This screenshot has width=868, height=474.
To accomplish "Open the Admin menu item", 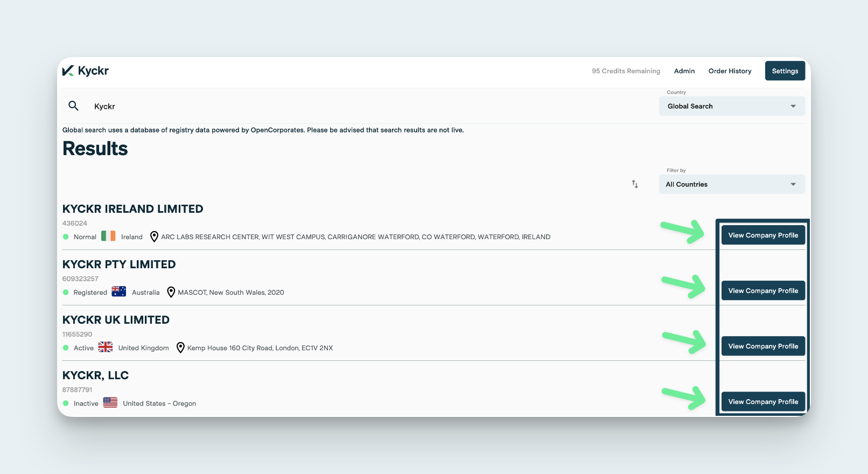I will point(684,71).
